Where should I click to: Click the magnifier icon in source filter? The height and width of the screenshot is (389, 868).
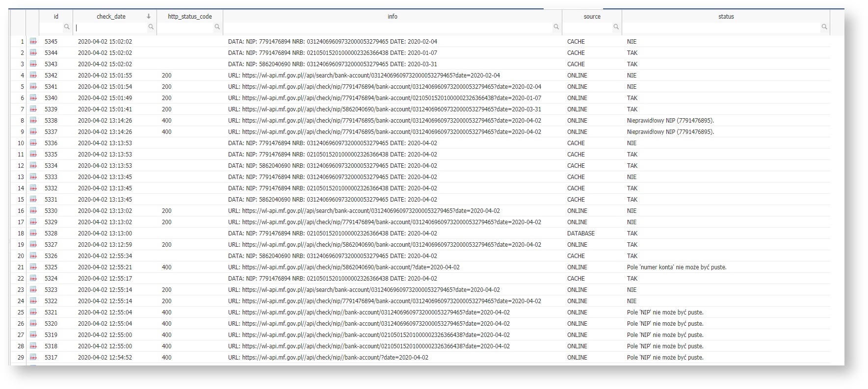[616, 27]
